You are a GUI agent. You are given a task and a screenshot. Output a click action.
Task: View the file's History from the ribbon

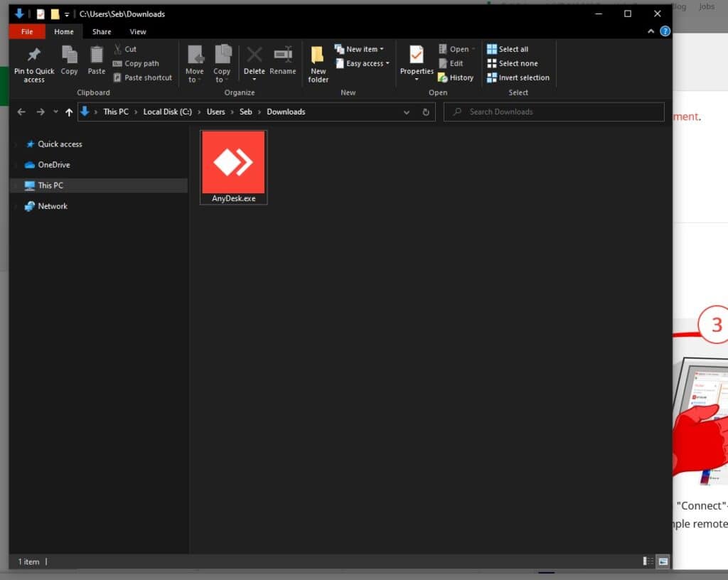click(456, 77)
